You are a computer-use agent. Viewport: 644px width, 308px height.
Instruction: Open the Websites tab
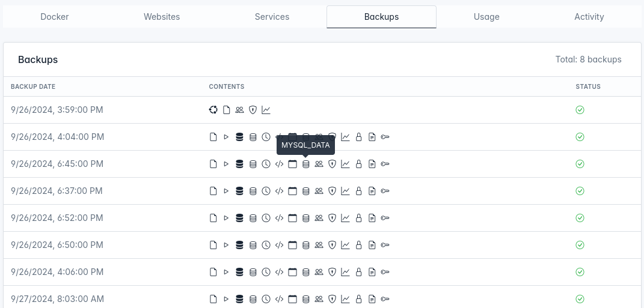point(162,17)
